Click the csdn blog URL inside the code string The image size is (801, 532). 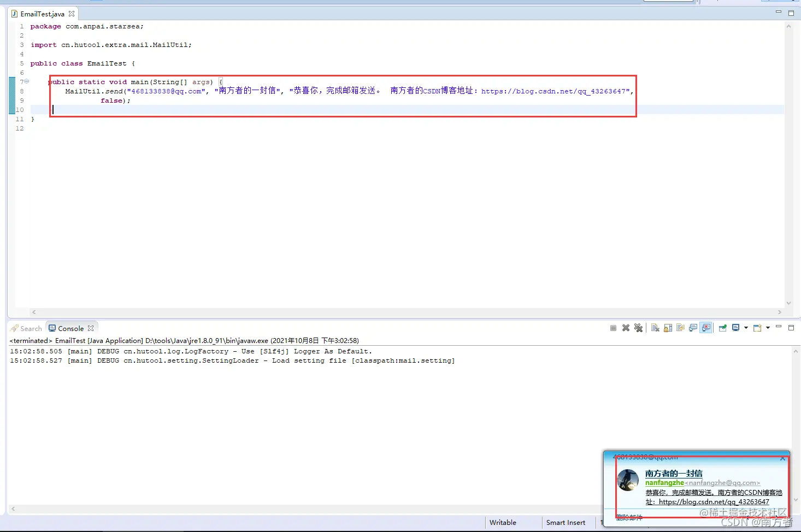tap(553, 91)
